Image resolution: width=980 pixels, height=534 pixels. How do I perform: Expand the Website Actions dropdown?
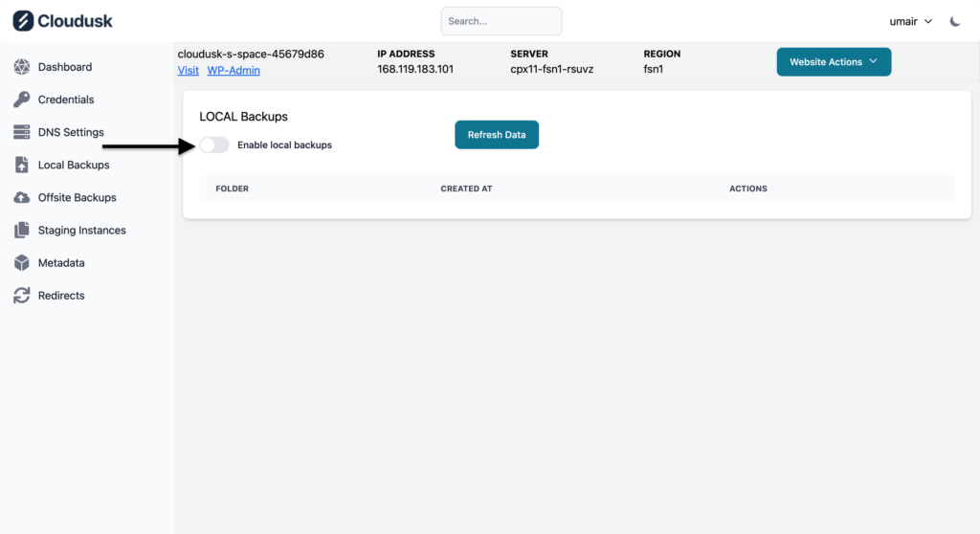point(833,62)
